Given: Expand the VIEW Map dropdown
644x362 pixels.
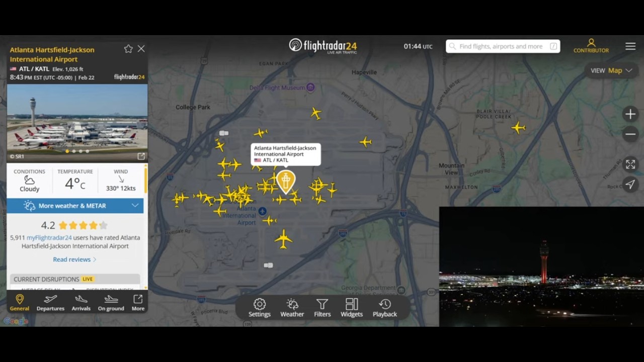Looking at the screenshot, I should [611, 70].
